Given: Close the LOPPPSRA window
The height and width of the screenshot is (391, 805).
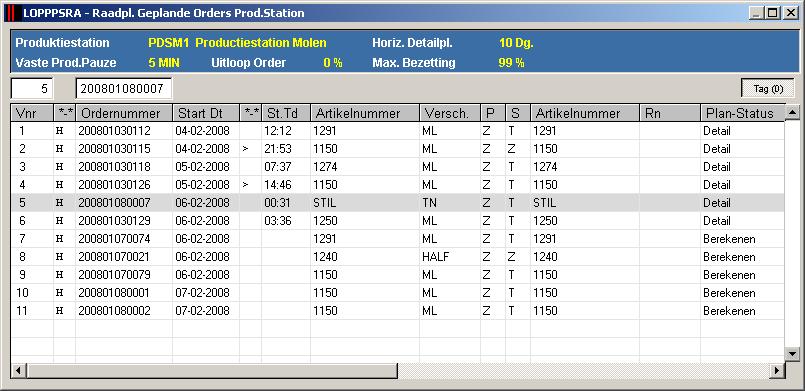Looking at the screenshot, I should [791, 13].
